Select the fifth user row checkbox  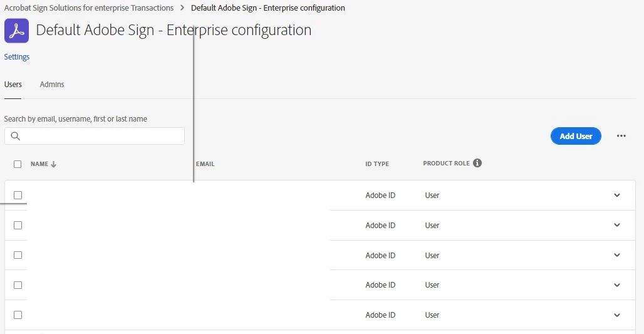pyautogui.click(x=18, y=315)
